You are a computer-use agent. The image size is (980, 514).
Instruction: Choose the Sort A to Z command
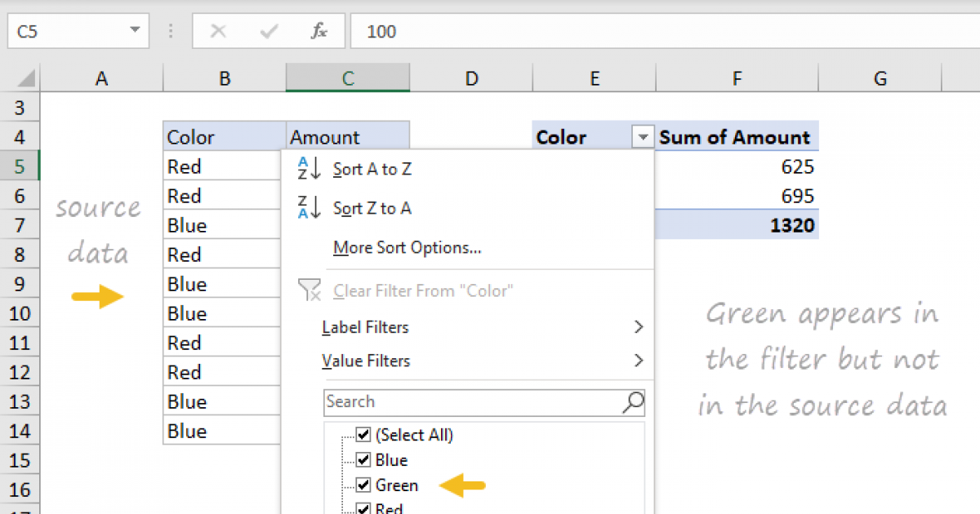pos(372,169)
